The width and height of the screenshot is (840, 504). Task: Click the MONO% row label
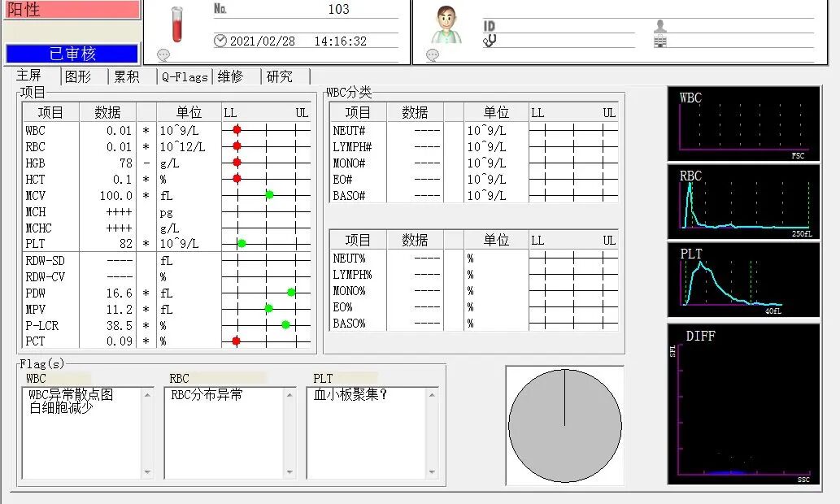click(350, 291)
